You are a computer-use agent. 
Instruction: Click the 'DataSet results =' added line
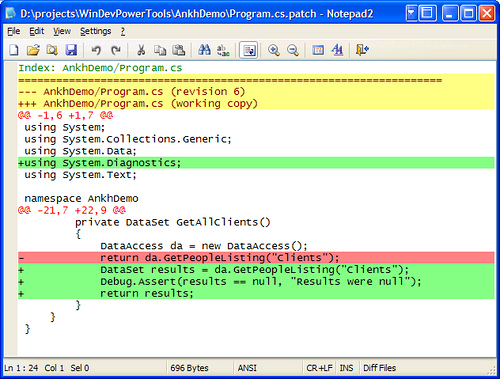point(256,270)
